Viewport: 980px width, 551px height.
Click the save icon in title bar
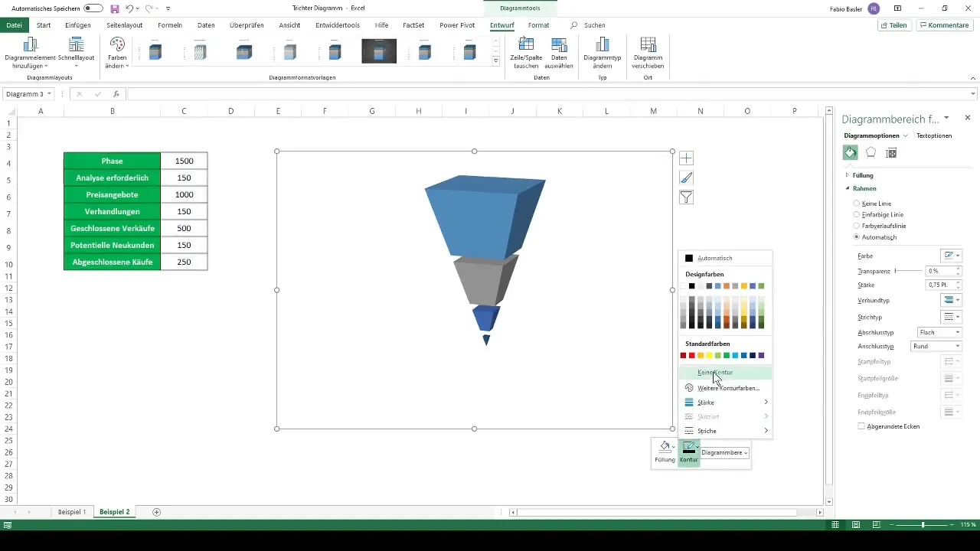(115, 8)
